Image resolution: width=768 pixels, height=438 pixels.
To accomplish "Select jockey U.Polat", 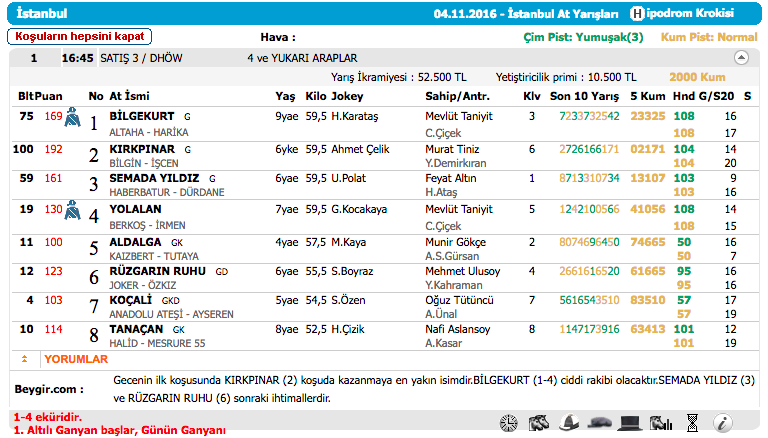I will (x=348, y=178).
